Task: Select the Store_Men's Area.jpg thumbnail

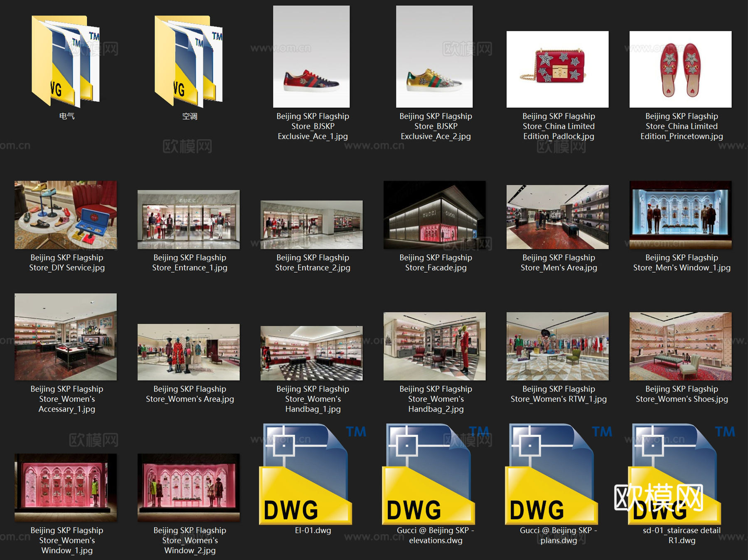Action: pos(558,217)
